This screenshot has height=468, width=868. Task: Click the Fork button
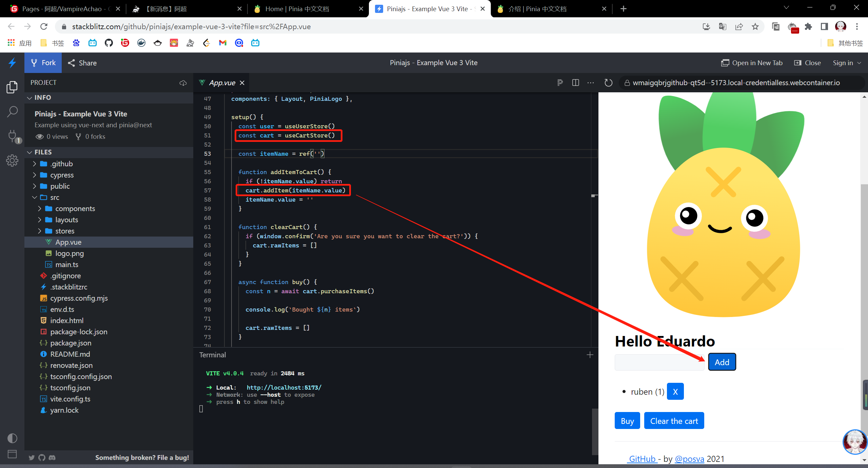pyautogui.click(x=43, y=63)
